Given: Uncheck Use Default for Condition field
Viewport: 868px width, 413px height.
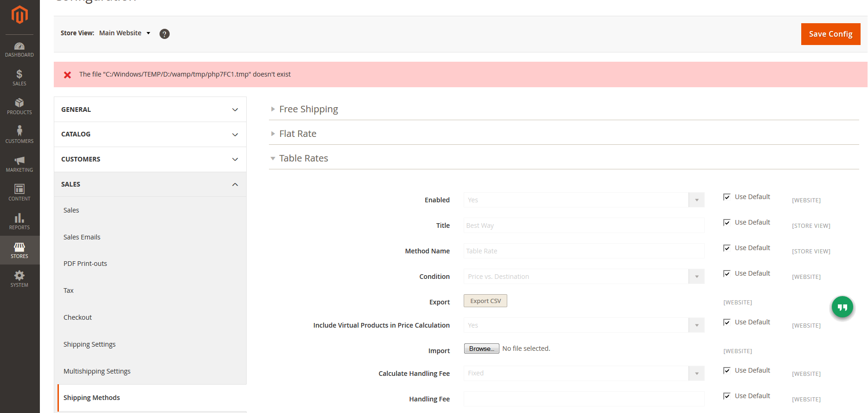Looking at the screenshot, I should point(727,274).
